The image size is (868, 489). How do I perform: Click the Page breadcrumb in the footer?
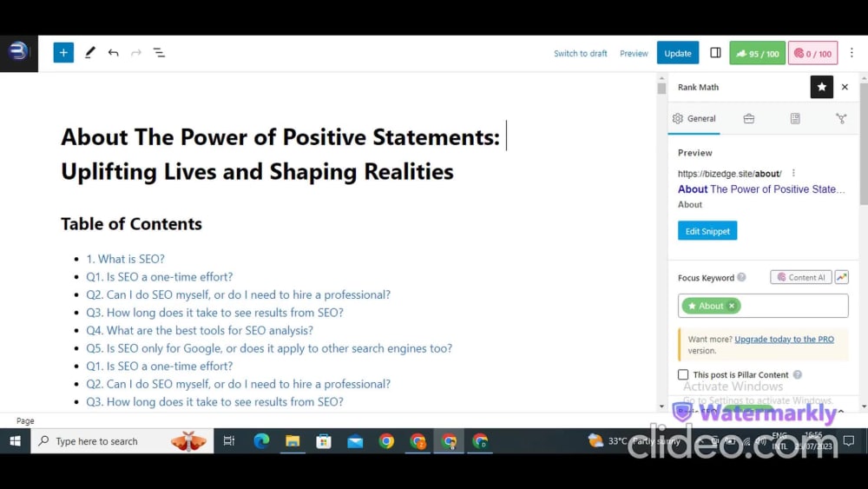click(x=25, y=421)
